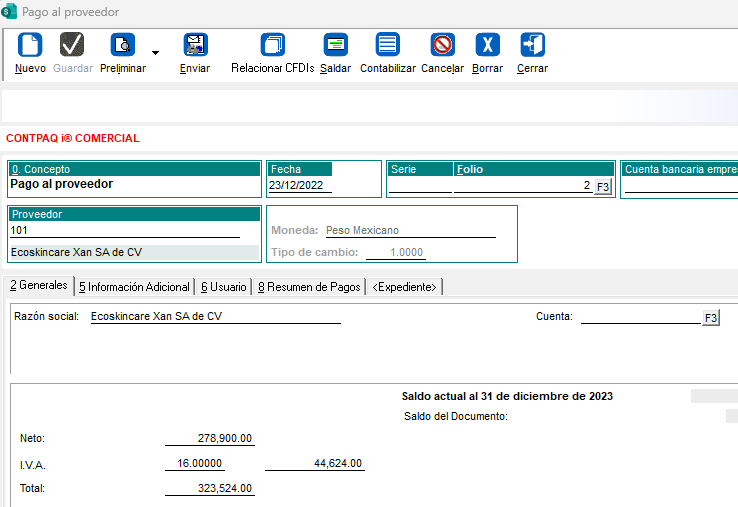Click the Saldar icon
This screenshot has width=738, height=507.
click(335, 45)
